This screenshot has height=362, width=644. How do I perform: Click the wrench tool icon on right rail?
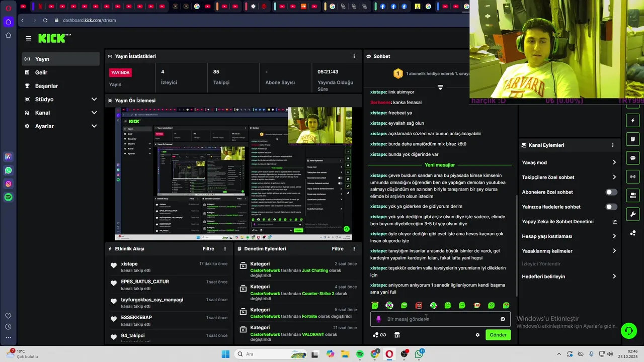pyautogui.click(x=633, y=214)
